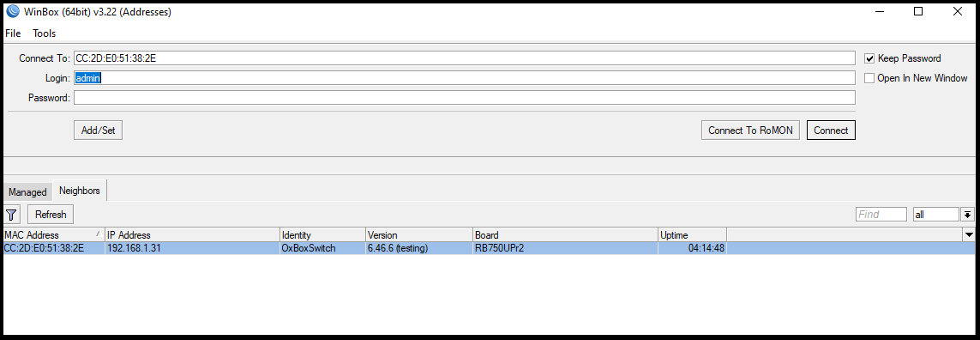This screenshot has height=340, width=980.
Task: Focus the Connect To address field
Action: click(x=464, y=58)
